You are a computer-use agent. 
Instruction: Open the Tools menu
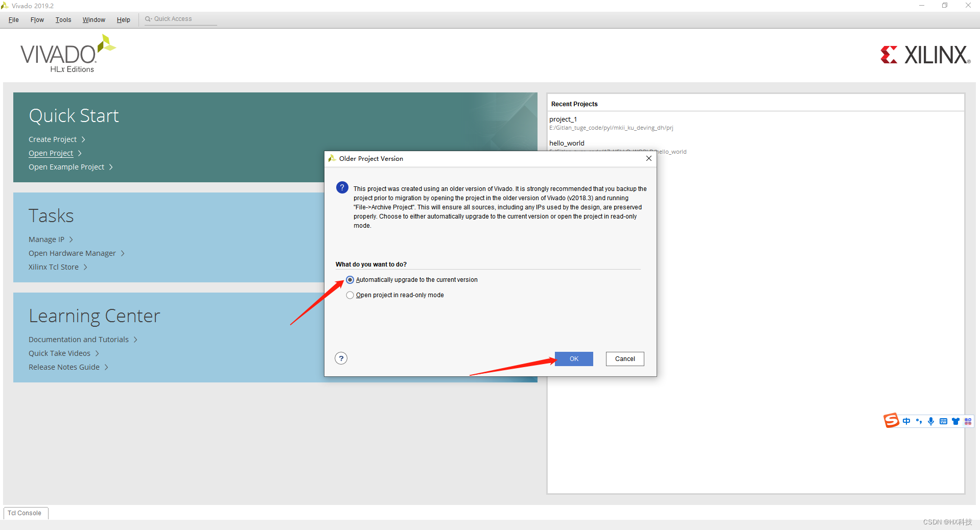63,20
